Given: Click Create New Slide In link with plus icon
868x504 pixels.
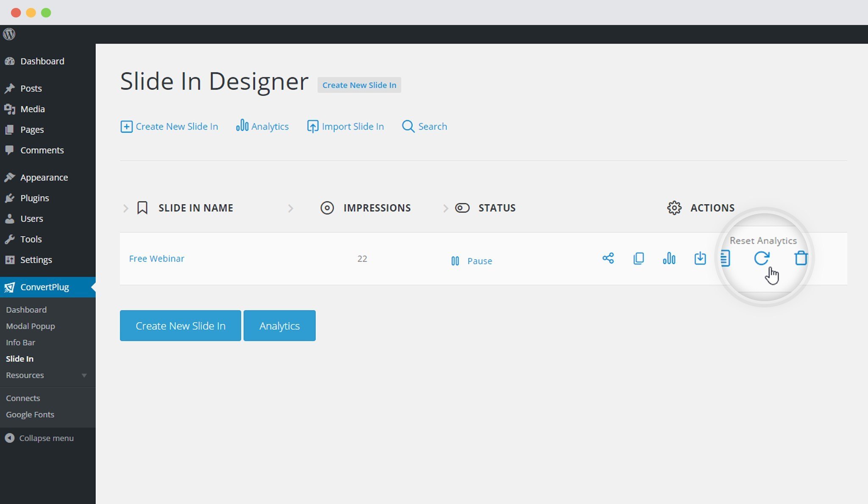Looking at the screenshot, I should (x=169, y=126).
